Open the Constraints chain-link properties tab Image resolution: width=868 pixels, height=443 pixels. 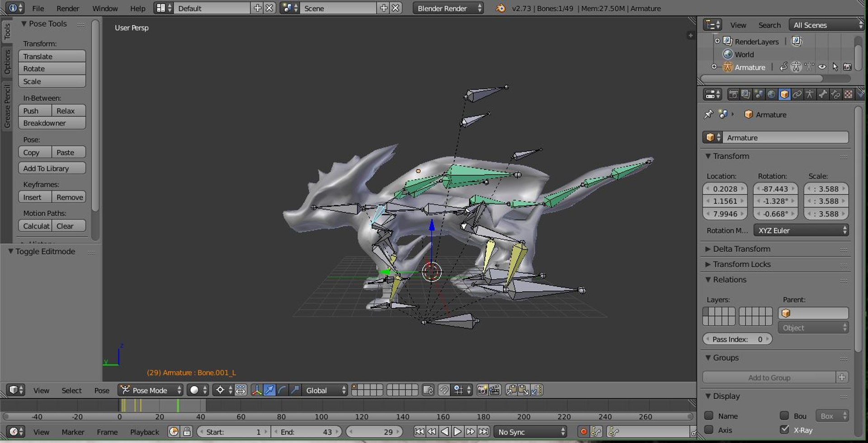[x=797, y=94]
